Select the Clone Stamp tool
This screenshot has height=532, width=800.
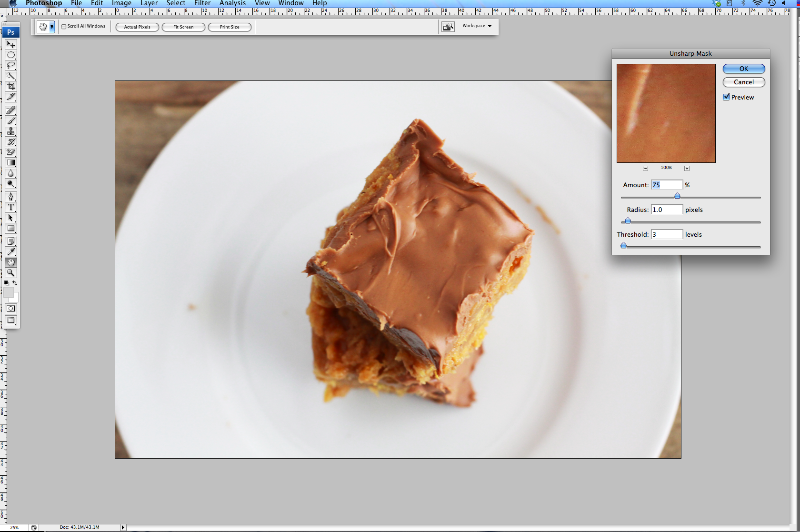pos(11,131)
